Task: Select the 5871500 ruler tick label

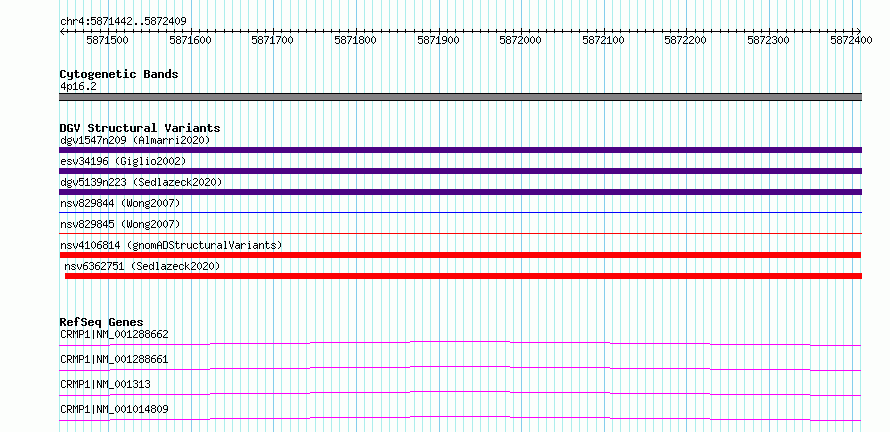Action: tap(107, 40)
